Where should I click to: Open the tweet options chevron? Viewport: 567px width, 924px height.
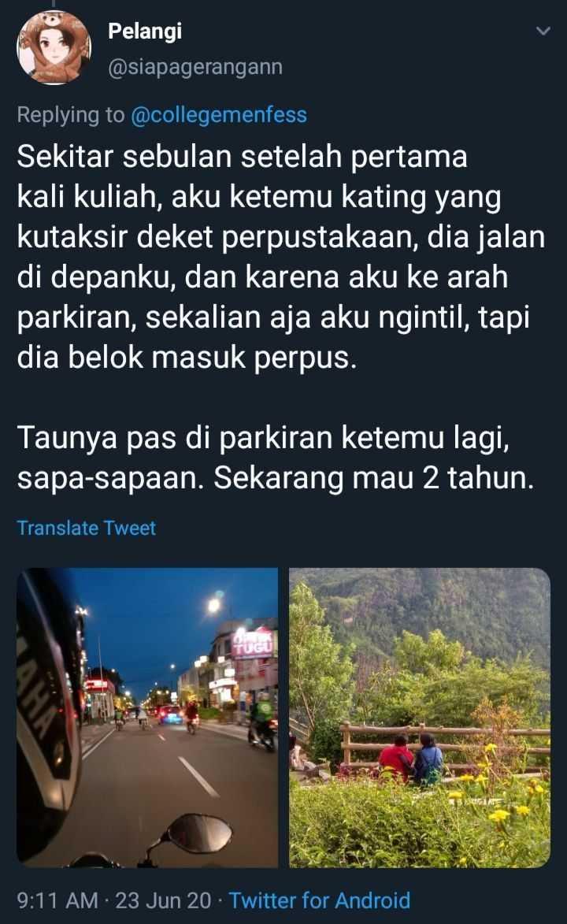(543, 32)
